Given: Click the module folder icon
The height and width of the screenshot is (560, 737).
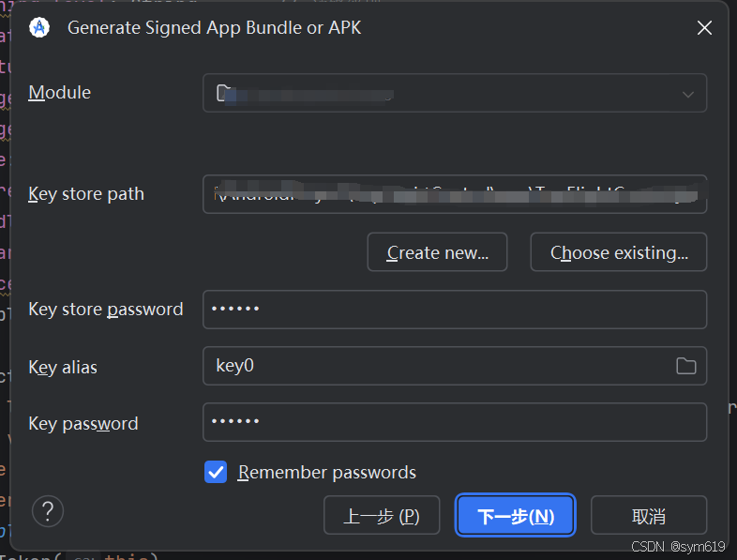Looking at the screenshot, I should [223, 93].
